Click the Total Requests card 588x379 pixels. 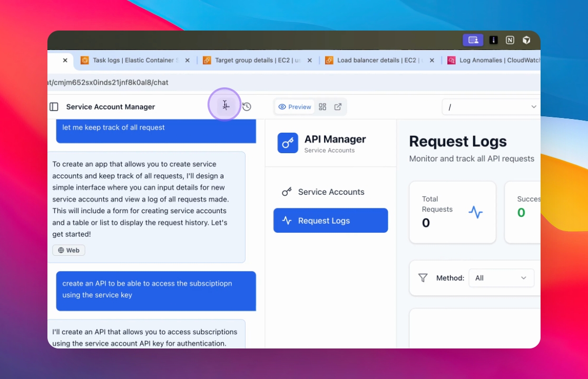point(453,212)
